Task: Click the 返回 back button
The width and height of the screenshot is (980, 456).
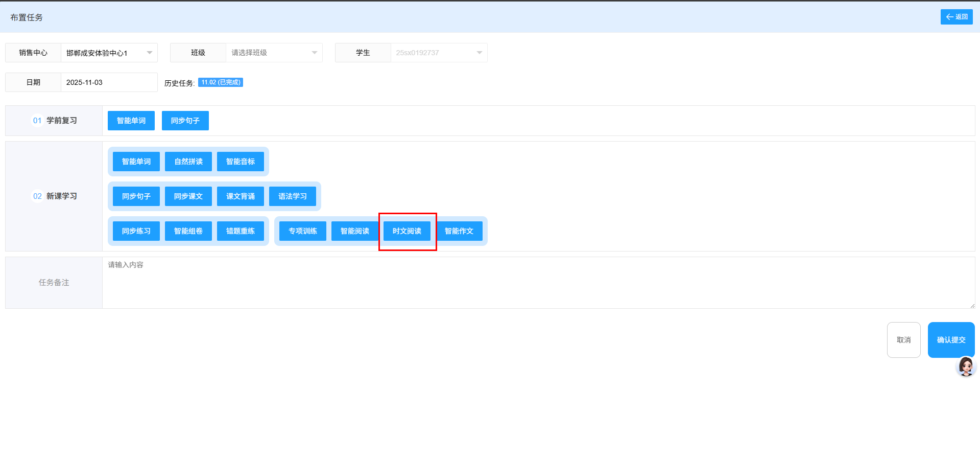Action: (x=956, y=17)
